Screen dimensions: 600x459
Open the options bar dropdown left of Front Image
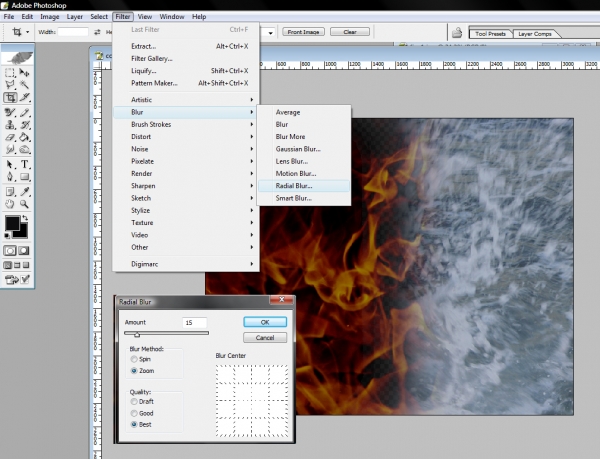pyautogui.click(x=271, y=33)
